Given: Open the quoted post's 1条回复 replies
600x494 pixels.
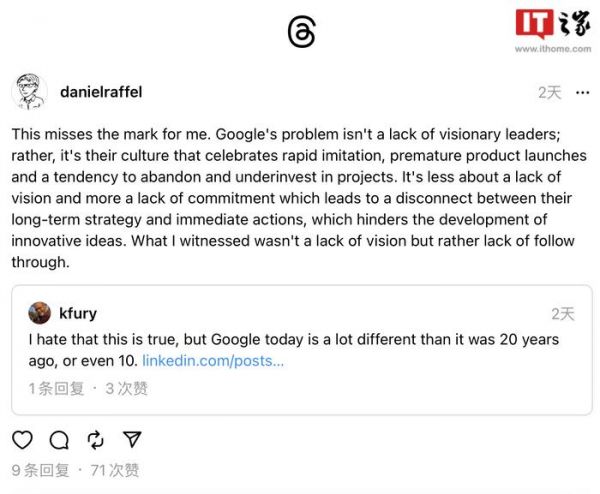Looking at the screenshot, I should (56, 388).
